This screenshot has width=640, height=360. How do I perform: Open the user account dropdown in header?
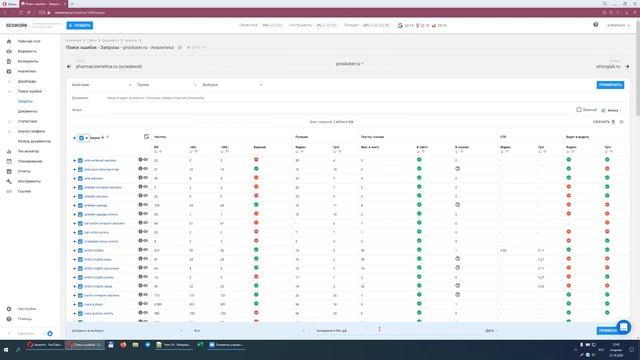click(618, 25)
